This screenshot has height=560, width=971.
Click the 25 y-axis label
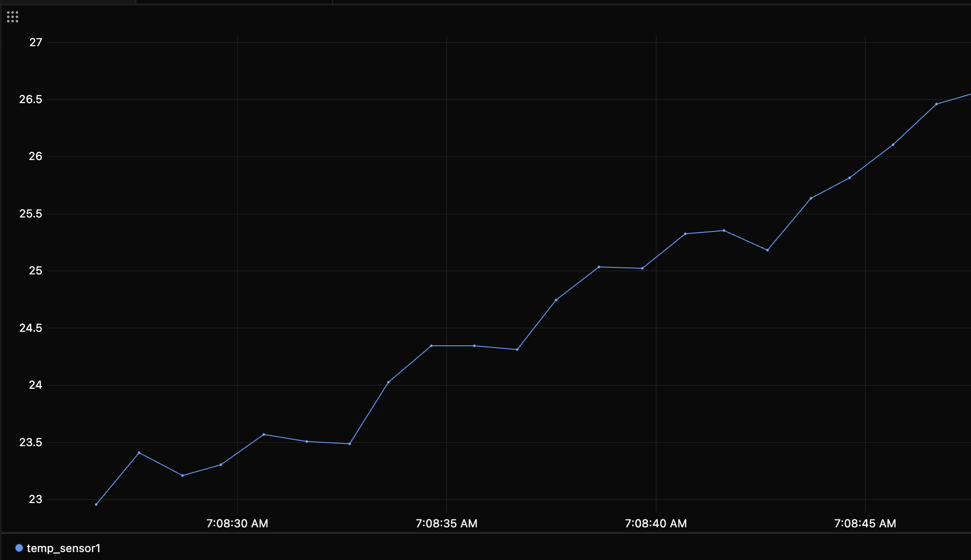click(36, 271)
